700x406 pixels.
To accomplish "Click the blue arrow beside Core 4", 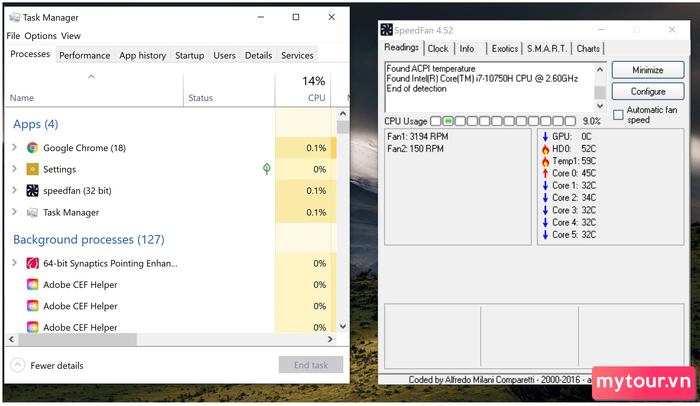I will pyautogui.click(x=545, y=222).
